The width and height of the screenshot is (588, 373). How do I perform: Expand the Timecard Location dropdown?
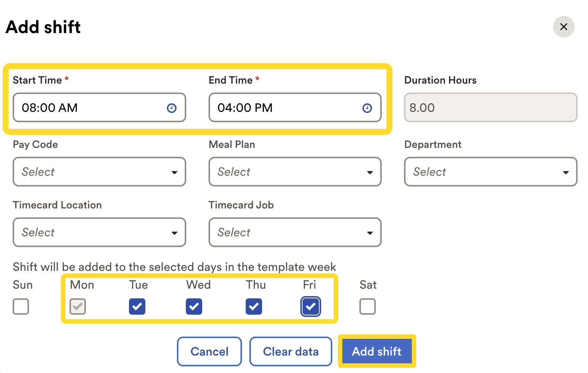click(99, 232)
